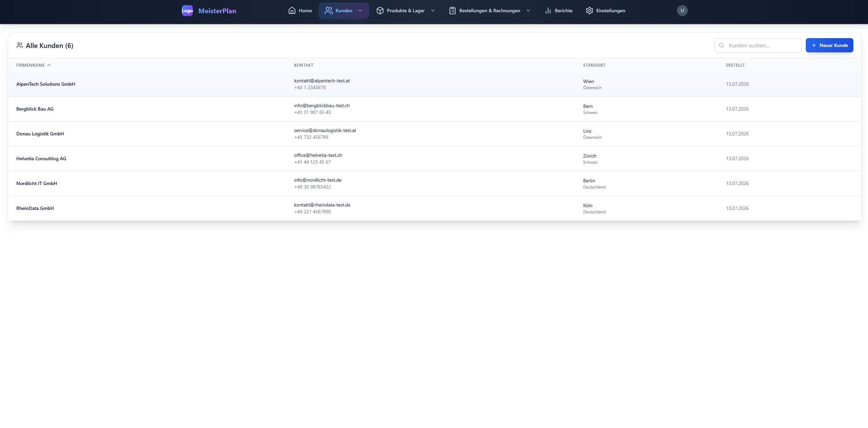Screen dimensions: 868x428
Task: Open Donau Logistik GmbH row
Action: click(x=435, y=134)
